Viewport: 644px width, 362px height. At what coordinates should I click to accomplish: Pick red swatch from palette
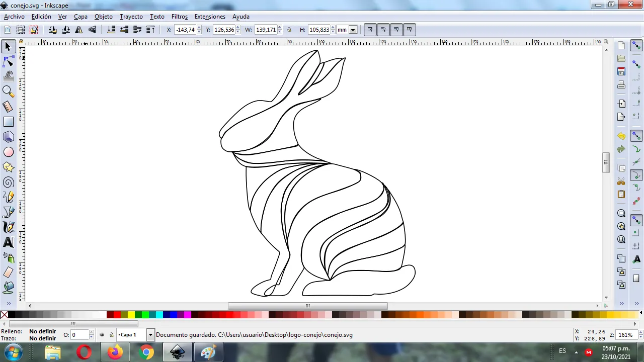(x=117, y=315)
